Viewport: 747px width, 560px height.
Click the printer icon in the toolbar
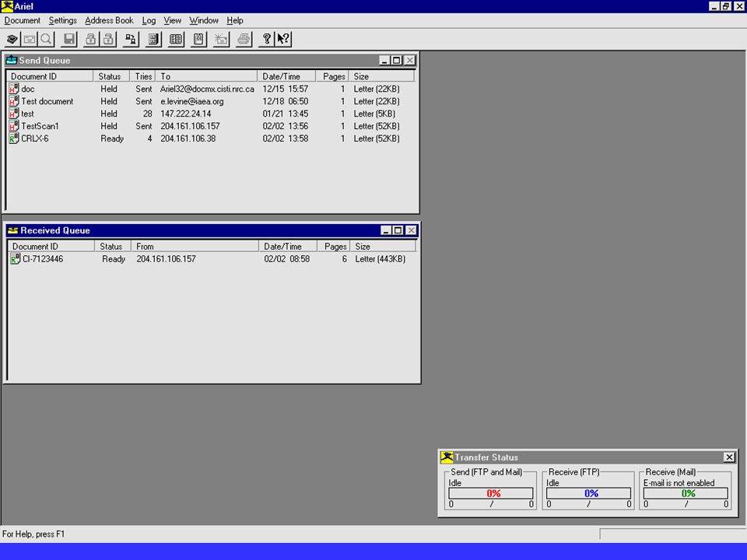(244, 39)
